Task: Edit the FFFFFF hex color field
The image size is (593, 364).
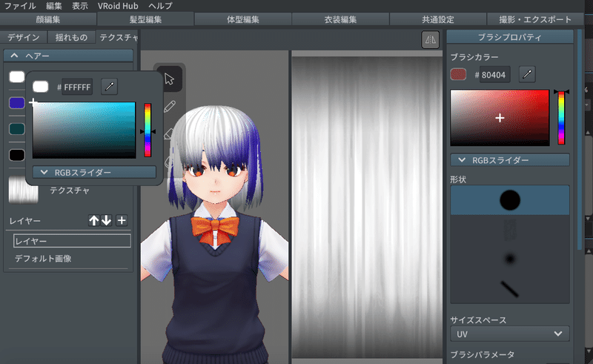Action: pyautogui.click(x=77, y=87)
